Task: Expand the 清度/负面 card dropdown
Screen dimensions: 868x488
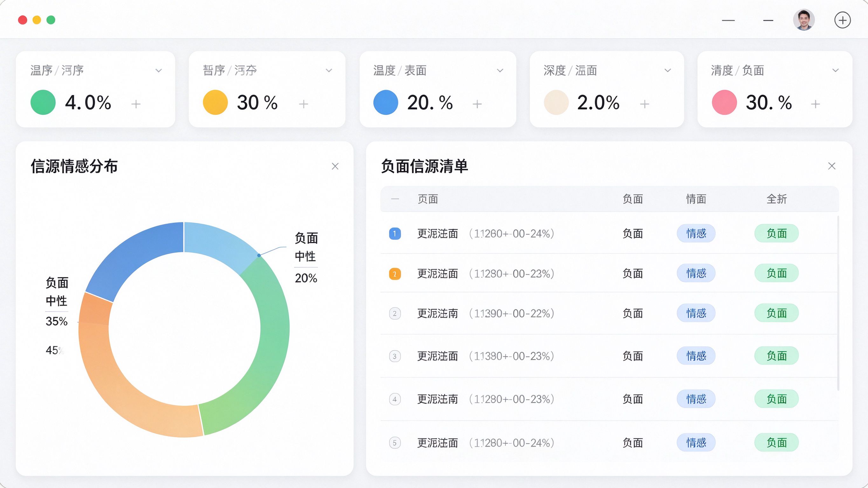Action: pyautogui.click(x=835, y=71)
